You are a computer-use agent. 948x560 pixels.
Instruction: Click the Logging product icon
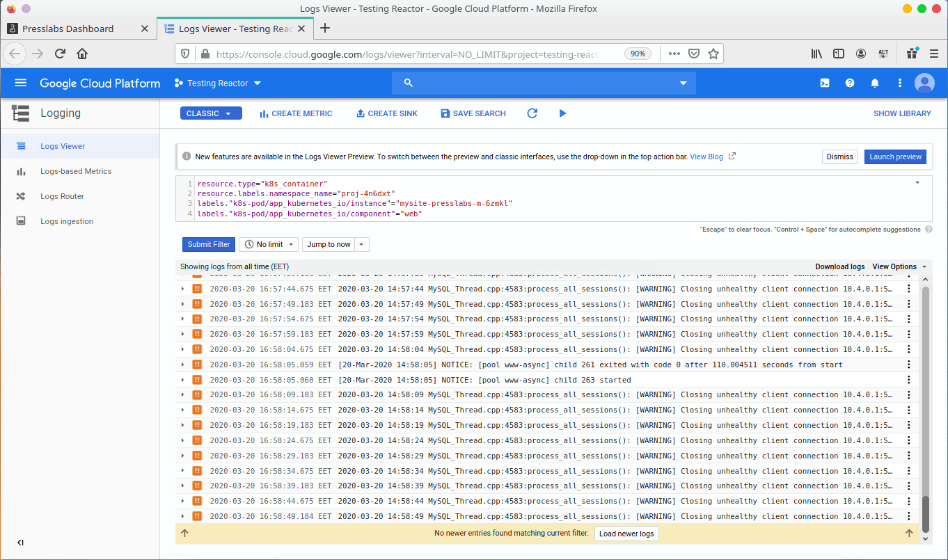[21, 113]
